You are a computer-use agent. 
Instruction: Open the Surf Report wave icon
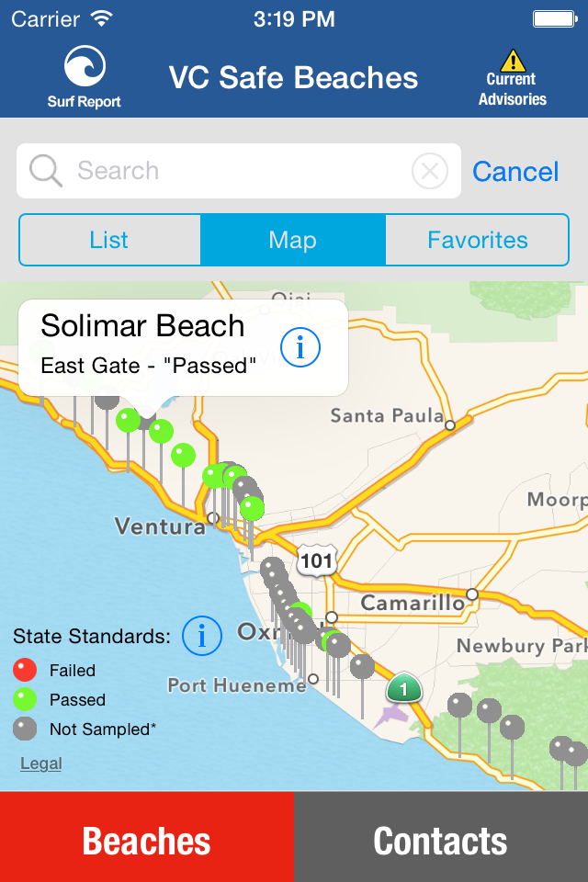(85, 67)
